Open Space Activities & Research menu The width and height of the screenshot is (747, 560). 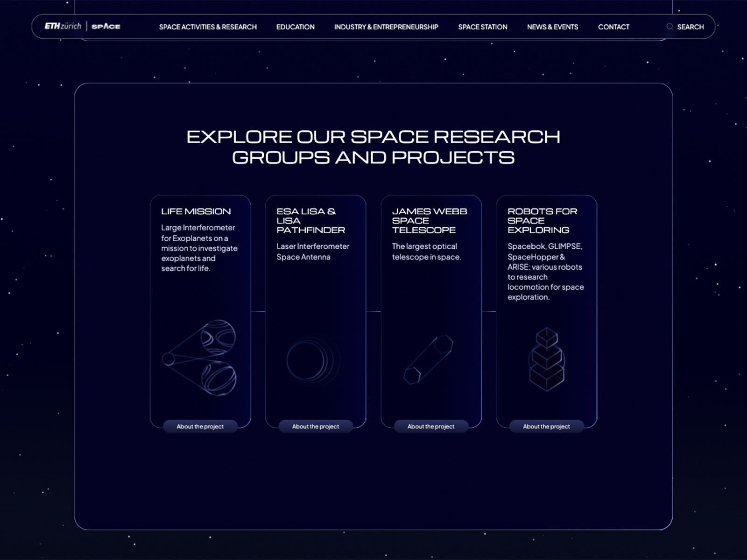[x=208, y=27]
